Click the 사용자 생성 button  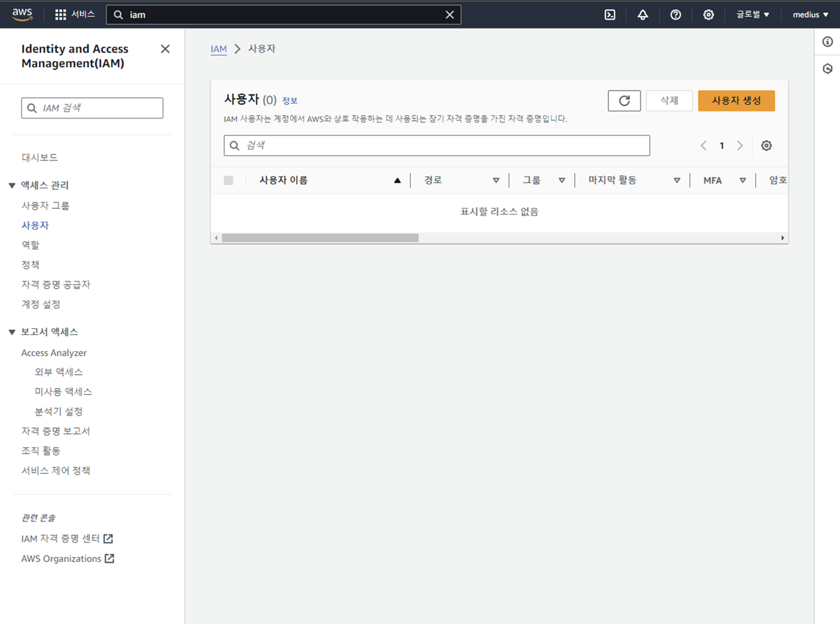[736, 101]
